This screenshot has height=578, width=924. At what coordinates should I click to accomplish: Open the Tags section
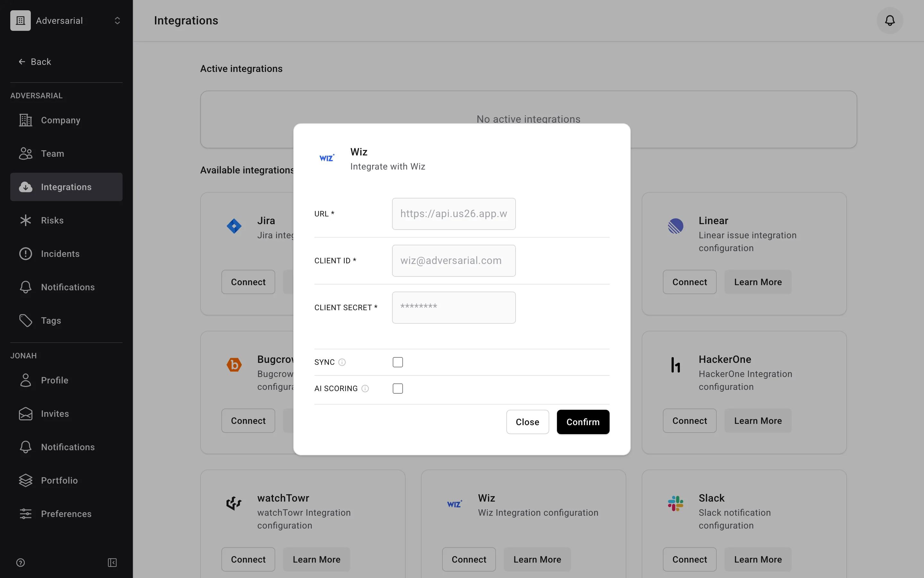tap(66, 320)
